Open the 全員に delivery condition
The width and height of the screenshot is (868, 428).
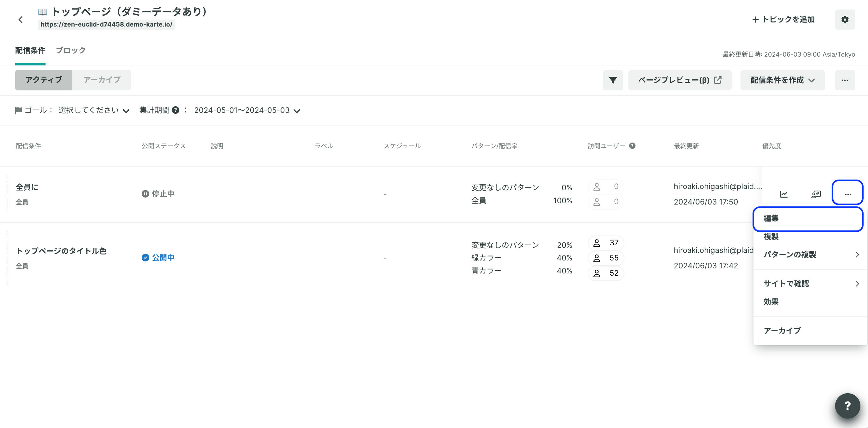click(x=27, y=187)
